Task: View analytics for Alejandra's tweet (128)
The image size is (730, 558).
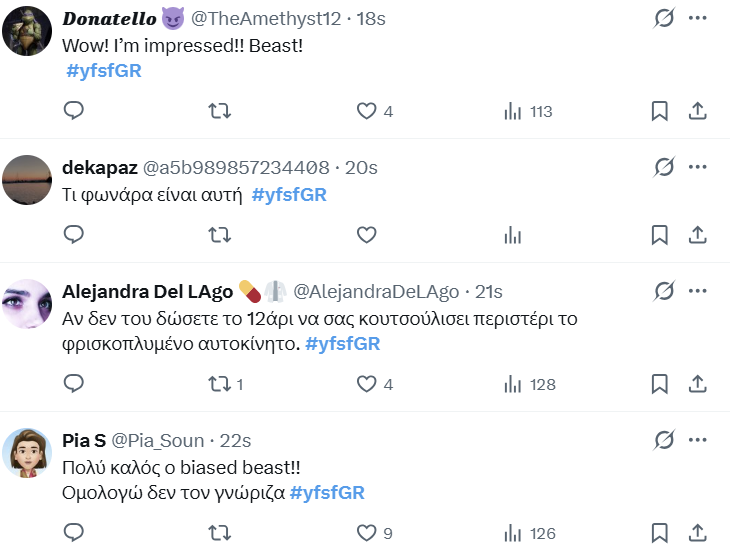Action: coord(513,383)
